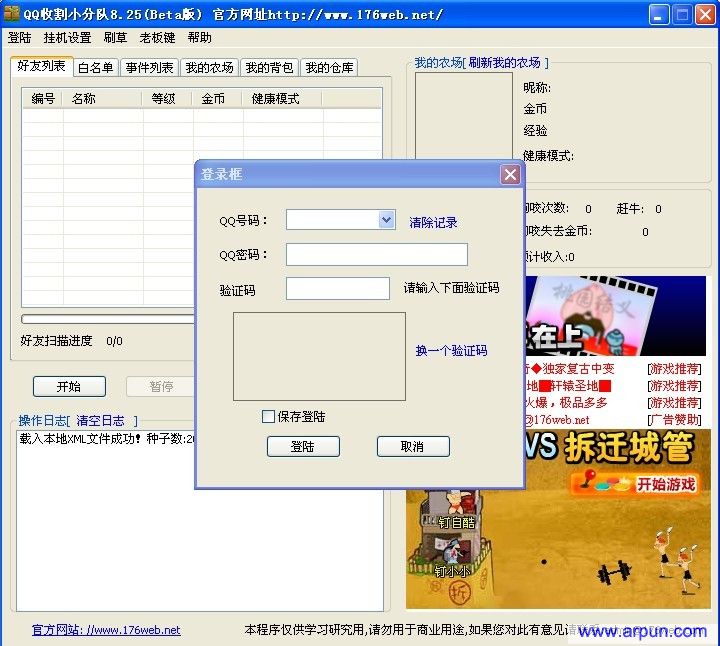Viewport: 720px width, 646px height.
Task: Click the 名称 column header
Action: [102, 98]
